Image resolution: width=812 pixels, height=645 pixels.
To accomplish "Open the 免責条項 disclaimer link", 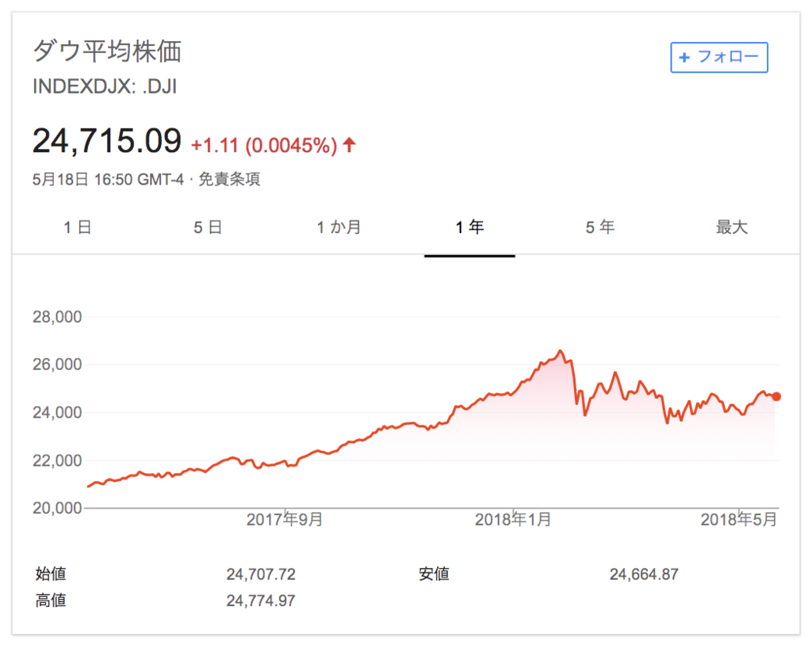I will coord(229,179).
